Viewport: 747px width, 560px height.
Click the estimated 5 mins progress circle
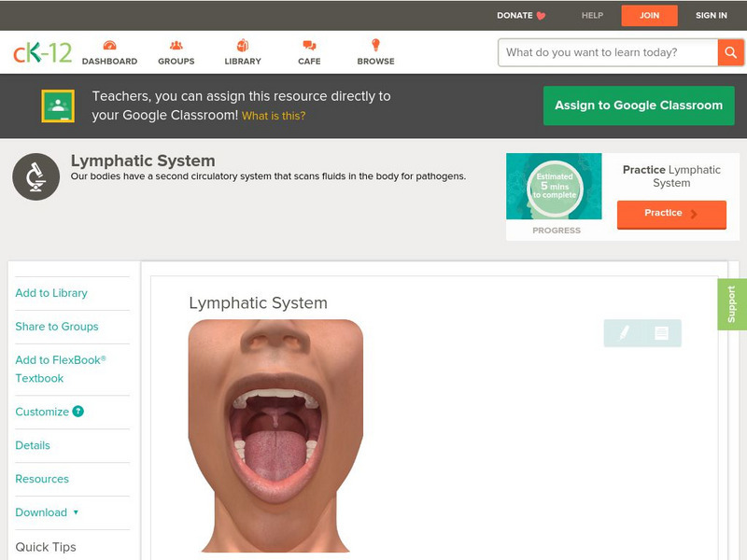[555, 188]
